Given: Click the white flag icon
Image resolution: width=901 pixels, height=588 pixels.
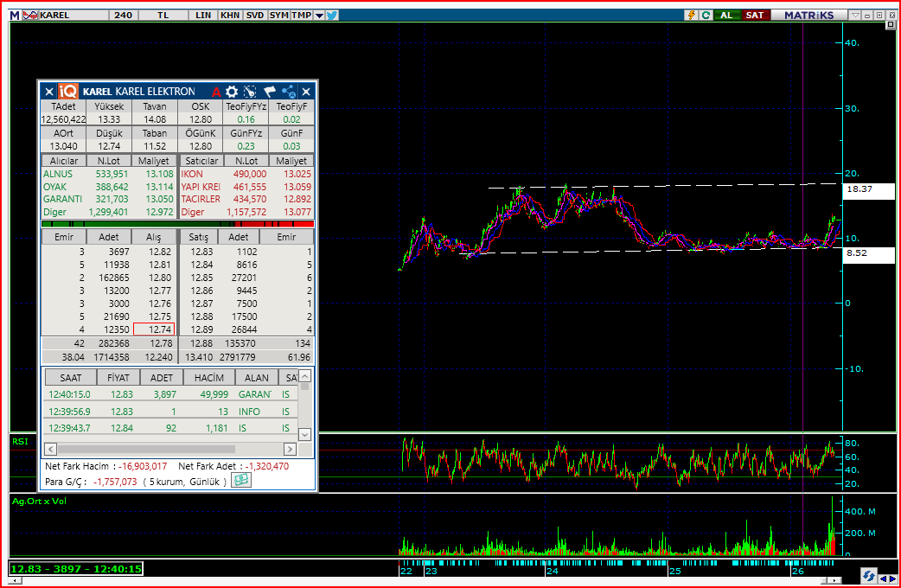Looking at the screenshot, I should click(270, 92).
